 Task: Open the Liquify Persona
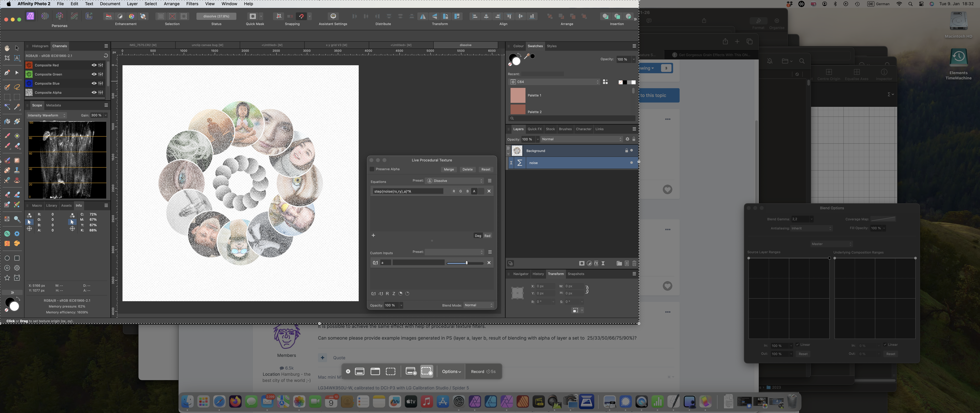(x=45, y=16)
